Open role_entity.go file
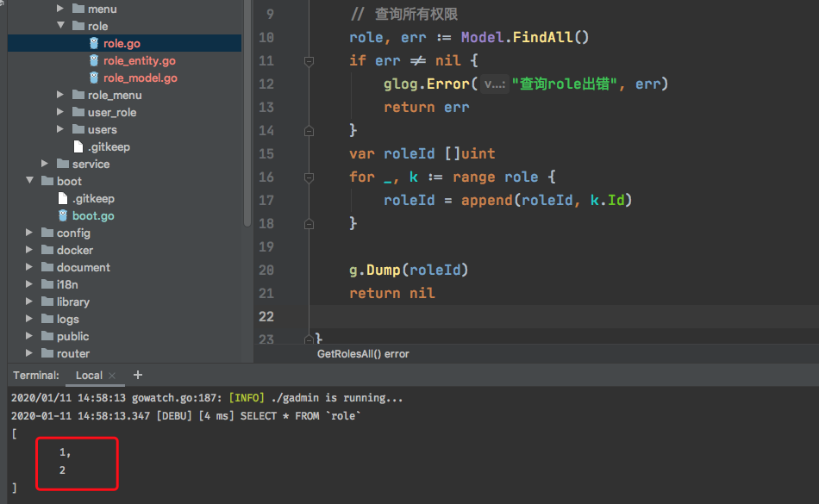 coord(139,60)
